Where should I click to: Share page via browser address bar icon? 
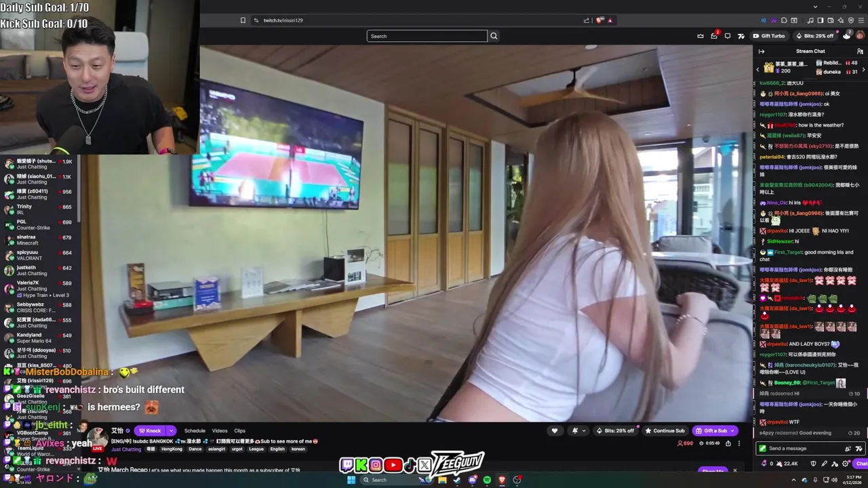[587, 20]
